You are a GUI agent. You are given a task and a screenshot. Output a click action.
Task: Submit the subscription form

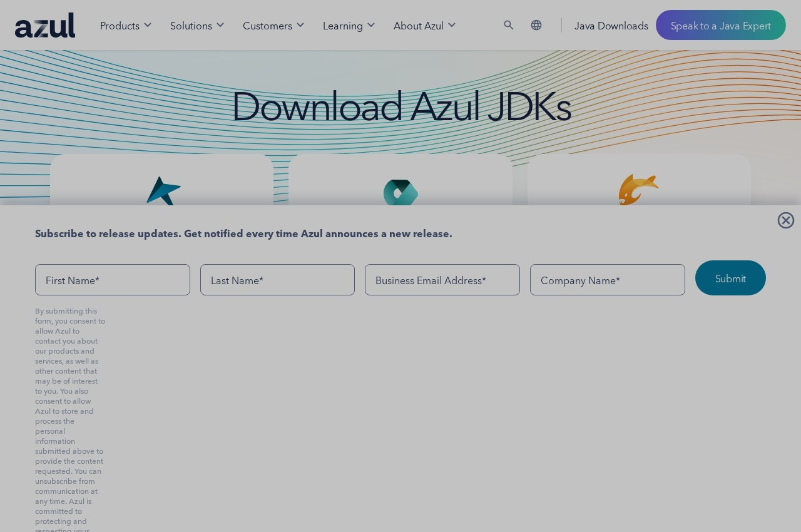[x=730, y=278]
